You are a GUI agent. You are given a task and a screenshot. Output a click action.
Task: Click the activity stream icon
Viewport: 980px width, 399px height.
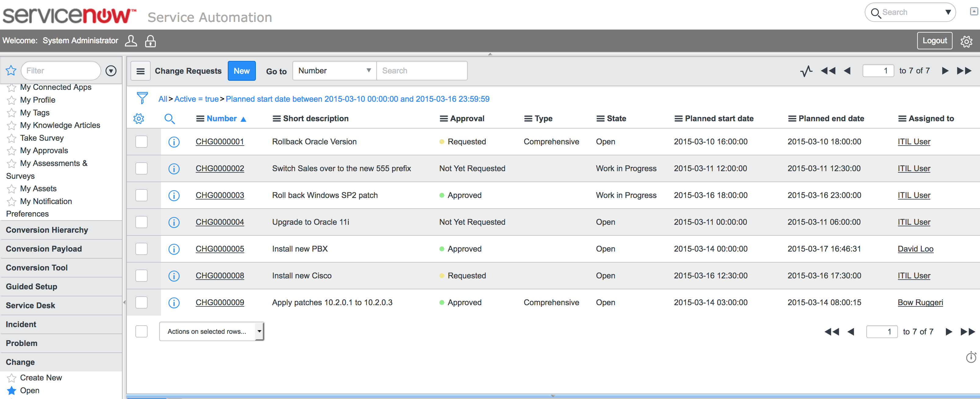[x=806, y=71]
